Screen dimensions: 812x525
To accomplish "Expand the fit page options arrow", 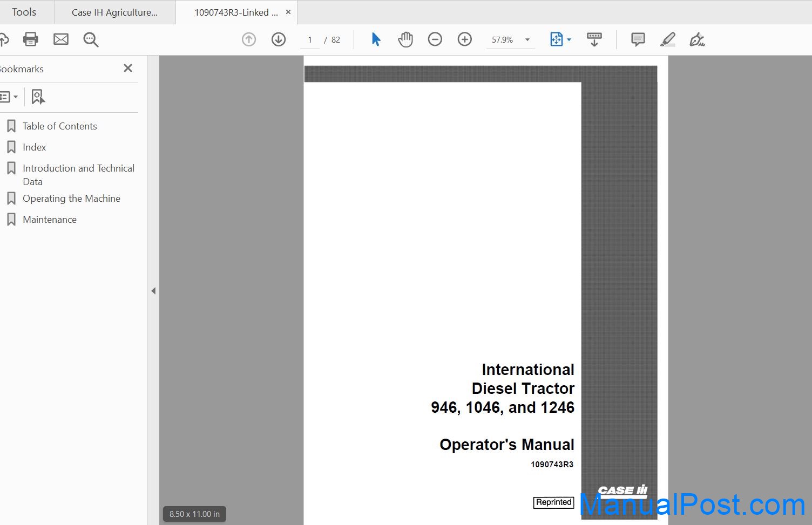I will pos(569,39).
